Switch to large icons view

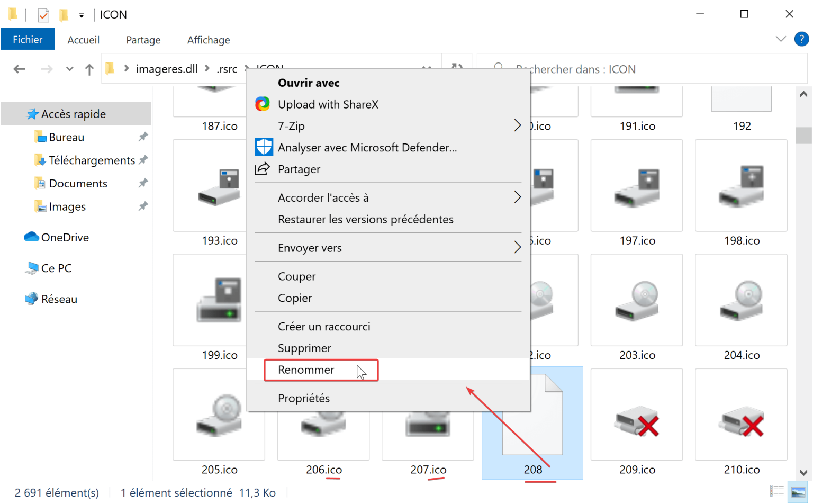pyautogui.click(x=797, y=492)
